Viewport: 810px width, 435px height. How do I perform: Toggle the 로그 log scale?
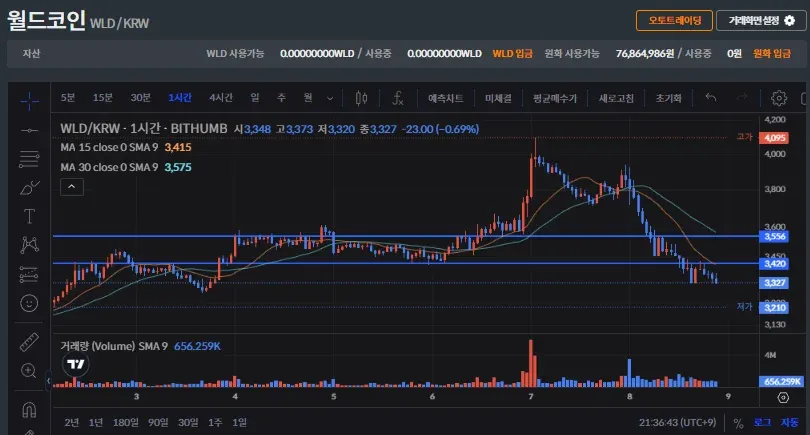pos(762,423)
